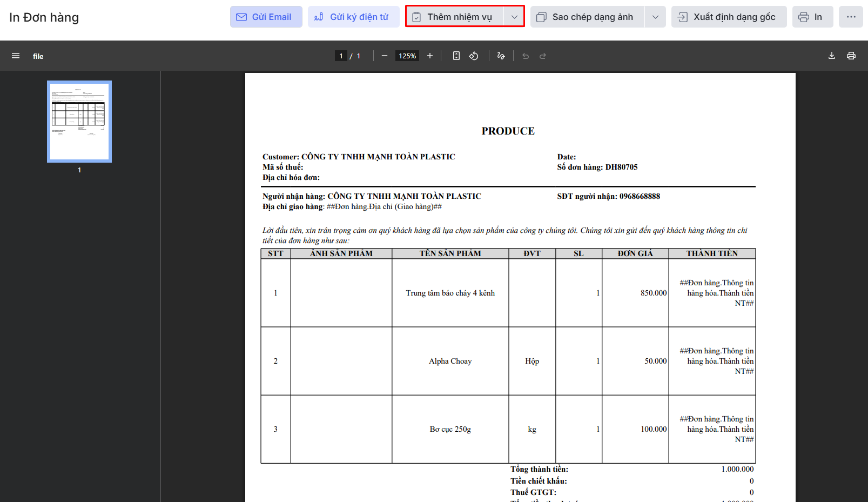This screenshot has height=502, width=868.
Task: Click the Thuế GTGT label
Action: [534, 492]
